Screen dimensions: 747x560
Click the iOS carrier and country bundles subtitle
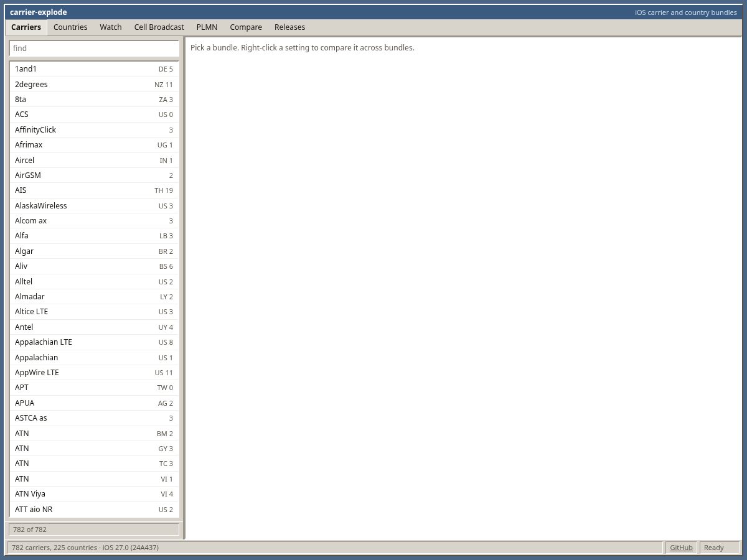pos(686,12)
